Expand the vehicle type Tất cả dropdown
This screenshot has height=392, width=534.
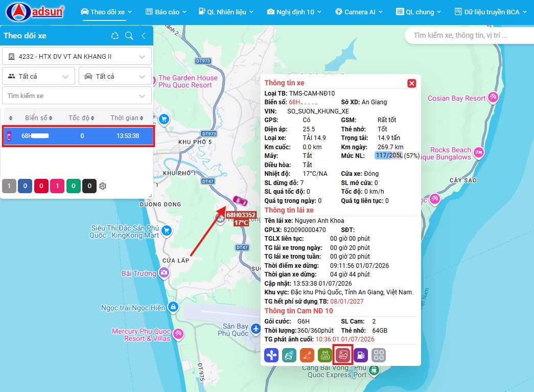pos(115,76)
